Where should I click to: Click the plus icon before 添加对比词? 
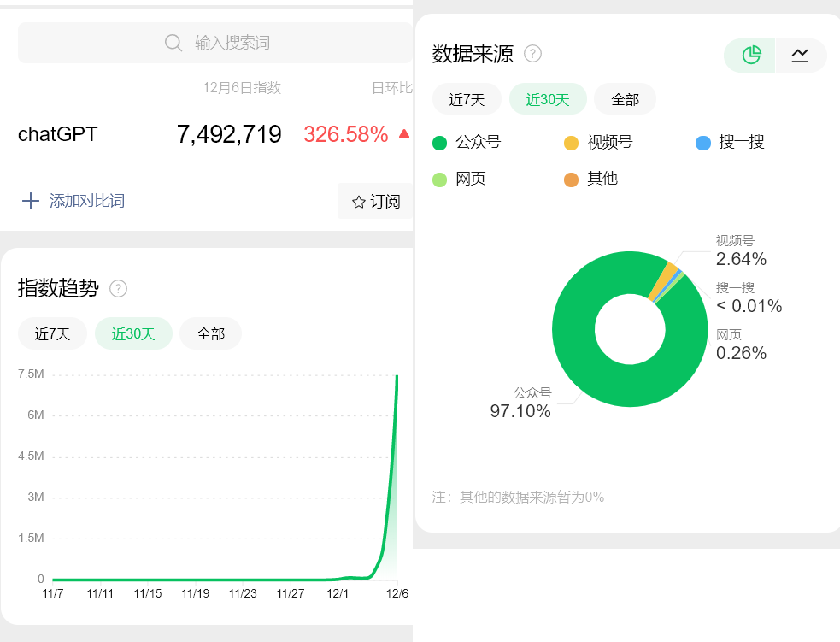tap(30, 201)
